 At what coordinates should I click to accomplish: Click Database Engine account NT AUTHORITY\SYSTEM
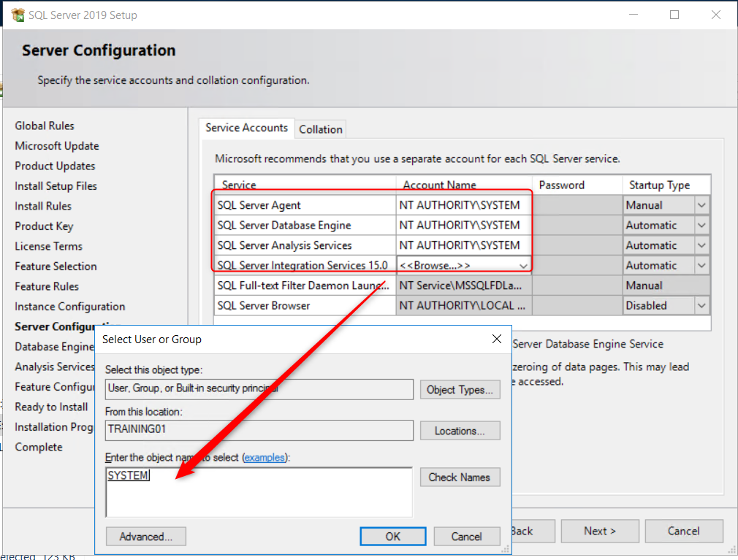[464, 225]
